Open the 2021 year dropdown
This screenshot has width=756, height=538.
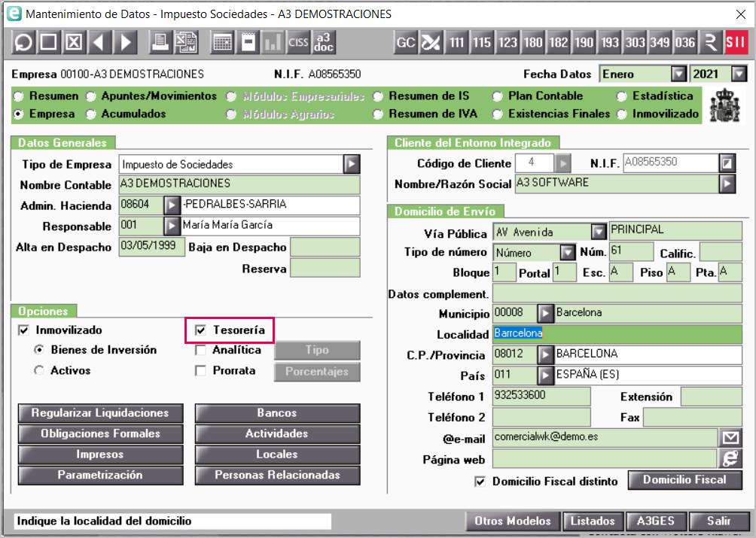[739, 74]
